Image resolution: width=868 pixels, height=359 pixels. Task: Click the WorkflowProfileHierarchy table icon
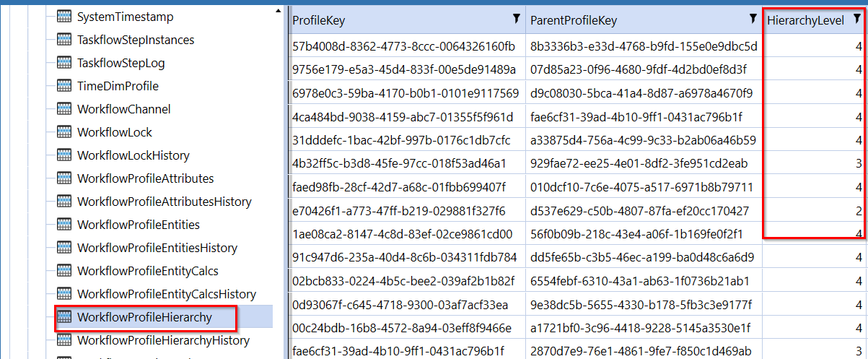63,317
